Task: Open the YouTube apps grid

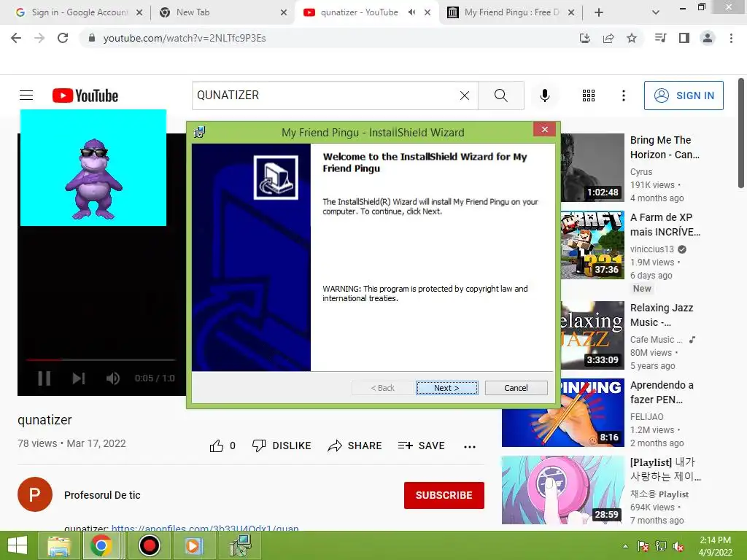Action: click(589, 96)
